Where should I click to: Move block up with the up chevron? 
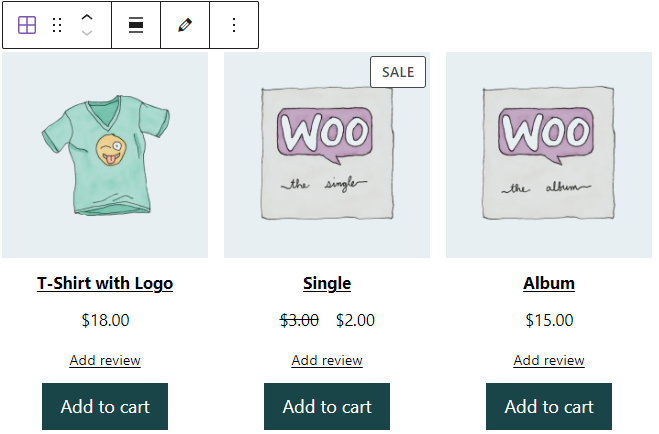87,17
